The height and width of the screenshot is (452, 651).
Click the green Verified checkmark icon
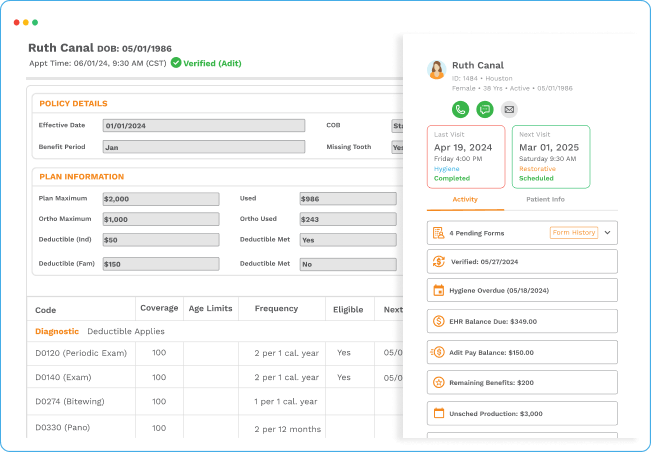tap(176, 63)
